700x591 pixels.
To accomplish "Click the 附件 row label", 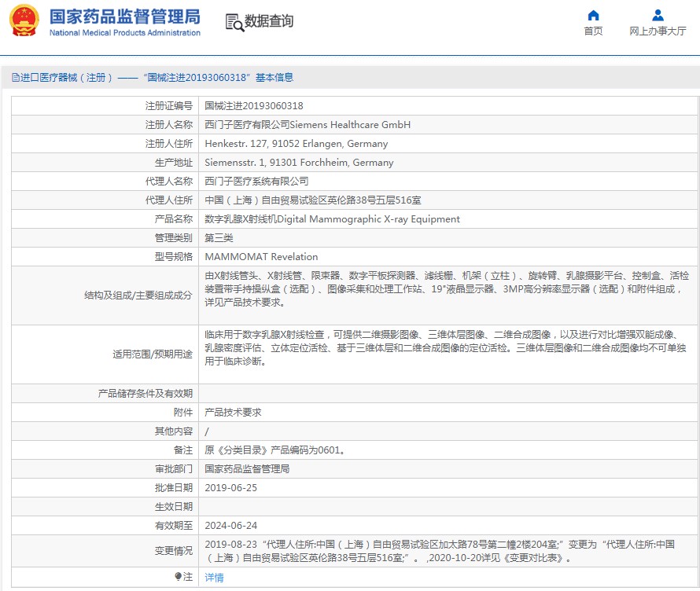I will (x=183, y=412).
